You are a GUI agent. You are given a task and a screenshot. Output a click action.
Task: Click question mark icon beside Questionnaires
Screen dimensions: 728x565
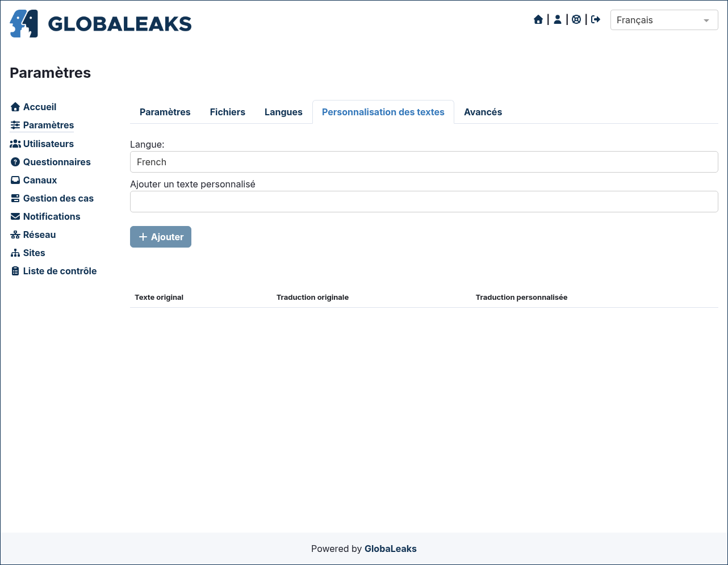15,162
